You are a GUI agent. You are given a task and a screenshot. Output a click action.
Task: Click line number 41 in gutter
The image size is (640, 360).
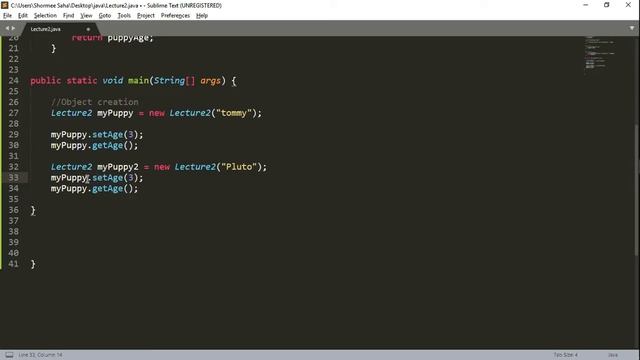coord(13,264)
